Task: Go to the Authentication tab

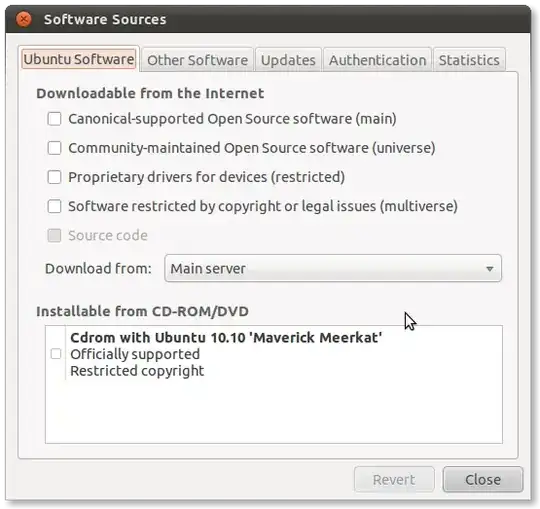Action: click(x=377, y=60)
